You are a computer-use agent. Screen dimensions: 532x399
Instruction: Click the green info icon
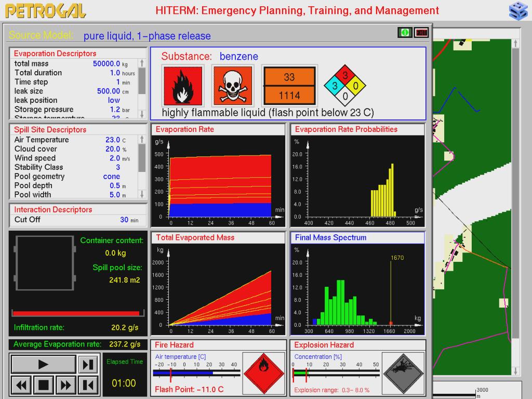tap(405, 33)
